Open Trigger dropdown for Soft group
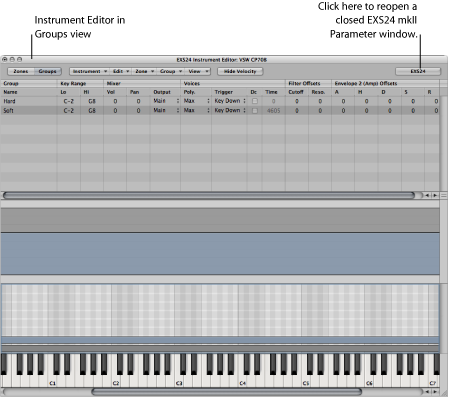Image resolution: width=449 pixels, height=397 pixels. click(230, 110)
